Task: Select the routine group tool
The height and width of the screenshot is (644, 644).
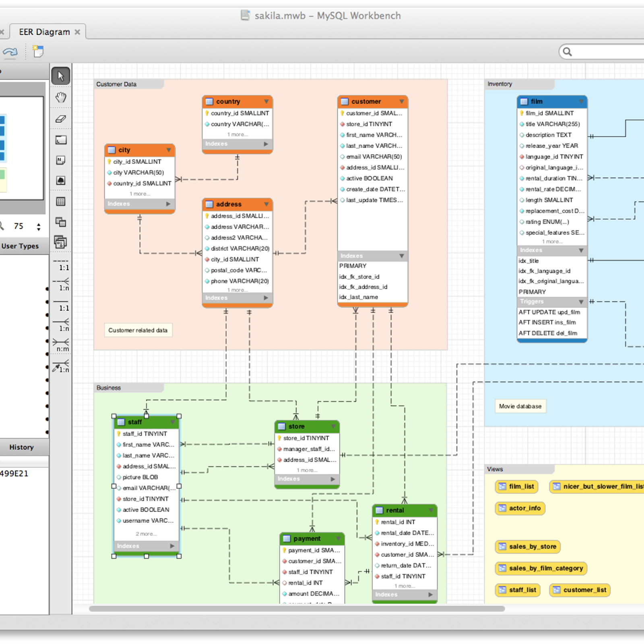Action: coord(61,242)
